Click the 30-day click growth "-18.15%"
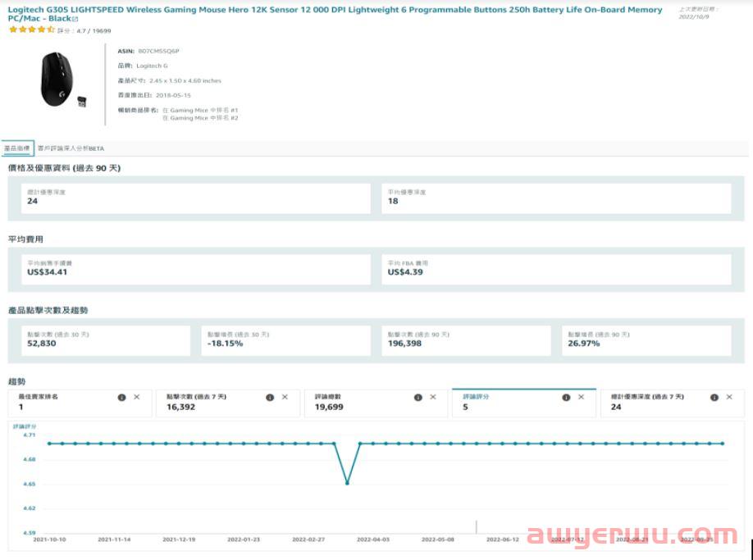 coord(226,343)
